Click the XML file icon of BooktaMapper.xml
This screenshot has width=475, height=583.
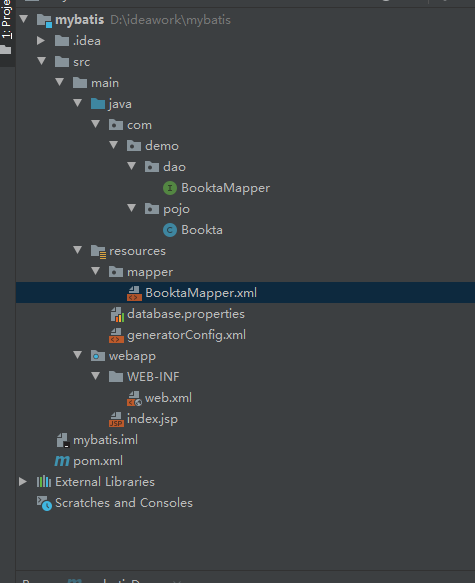[x=134, y=293]
